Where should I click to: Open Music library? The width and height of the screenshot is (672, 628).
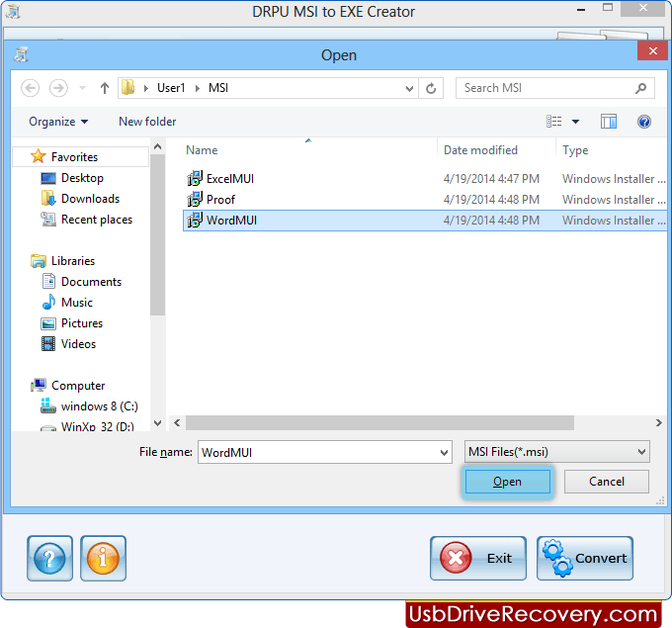(x=77, y=303)
